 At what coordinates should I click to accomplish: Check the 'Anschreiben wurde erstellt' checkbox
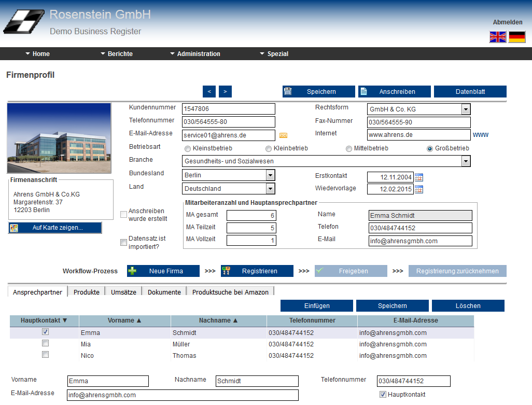tap(123, 215)
